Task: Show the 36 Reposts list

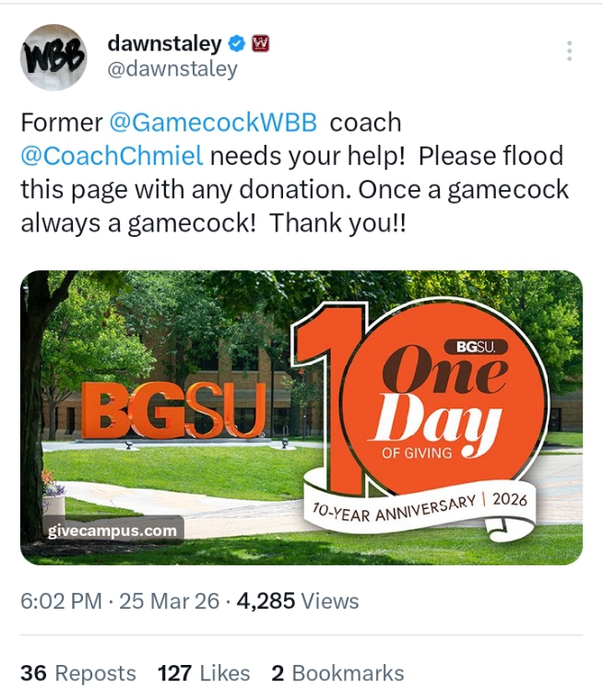Action: coord(78,673)
